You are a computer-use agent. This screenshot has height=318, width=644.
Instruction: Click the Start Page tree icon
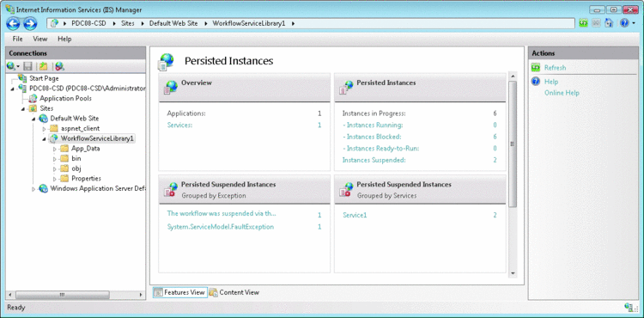(x=22, y=78)
